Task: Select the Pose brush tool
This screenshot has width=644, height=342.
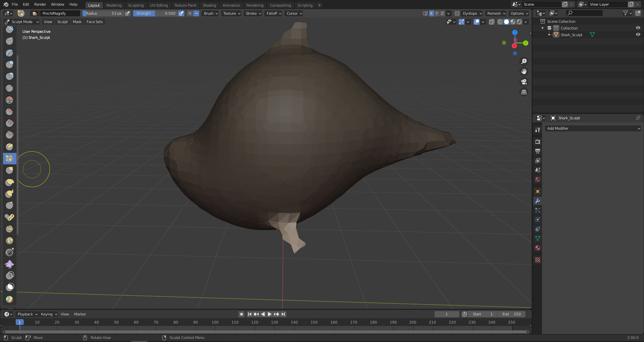Action: (9, 217)
